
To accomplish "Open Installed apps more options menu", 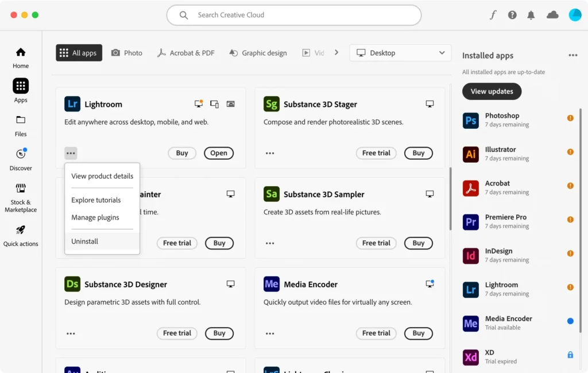I will pos(572,55).
